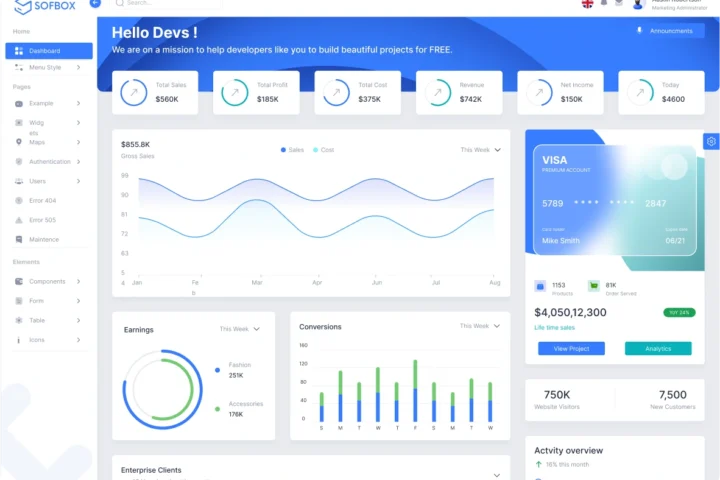Click the Announcements button

[x=668, y=31]
